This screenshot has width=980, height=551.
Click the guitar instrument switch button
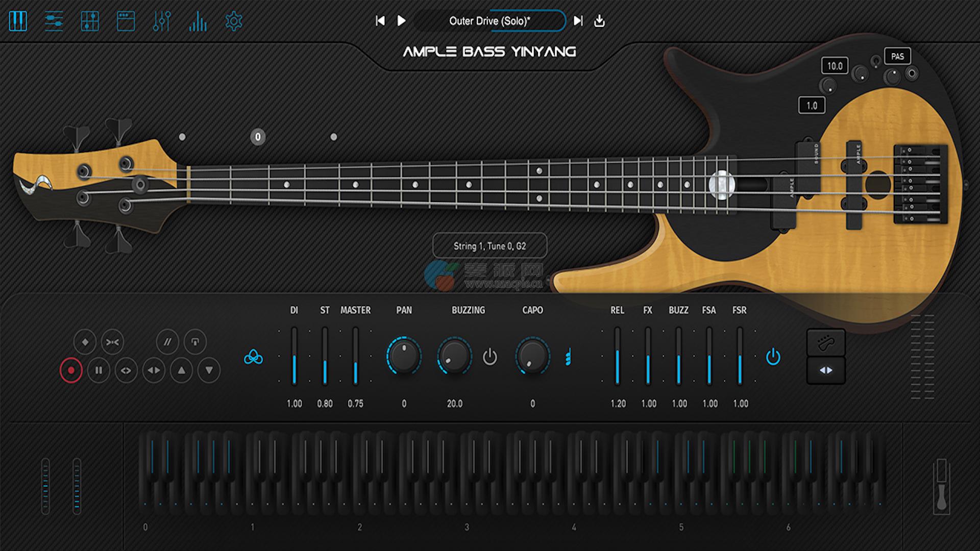pyautogui.click(x=826, y=343)
